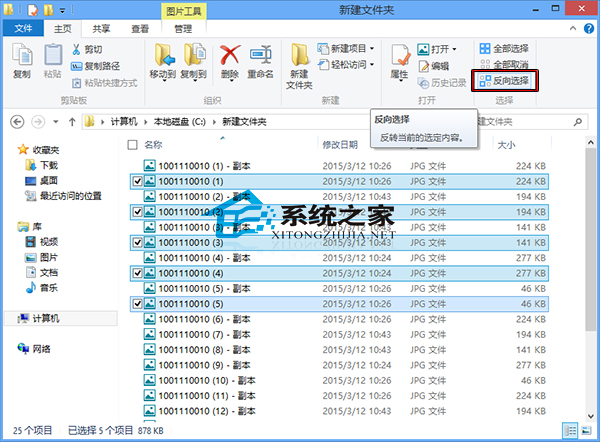Viewport: 600px width, 442px height.
Task: Switch to details view in status bar
Action: click(x=570, y=431)
